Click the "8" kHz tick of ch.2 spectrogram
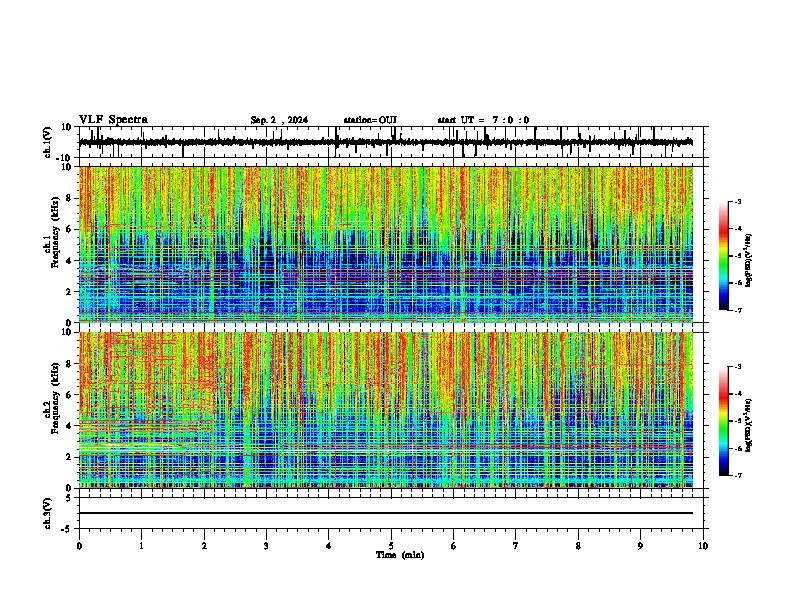Viewport: 792px width, 612px height. coord(70,364)
